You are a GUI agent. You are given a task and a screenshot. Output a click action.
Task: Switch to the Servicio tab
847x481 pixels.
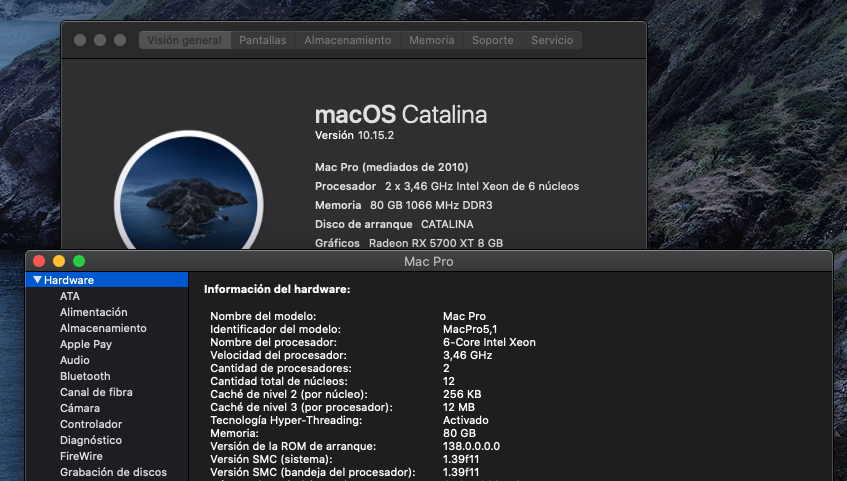pyautogui.click(x=552, y=40)
